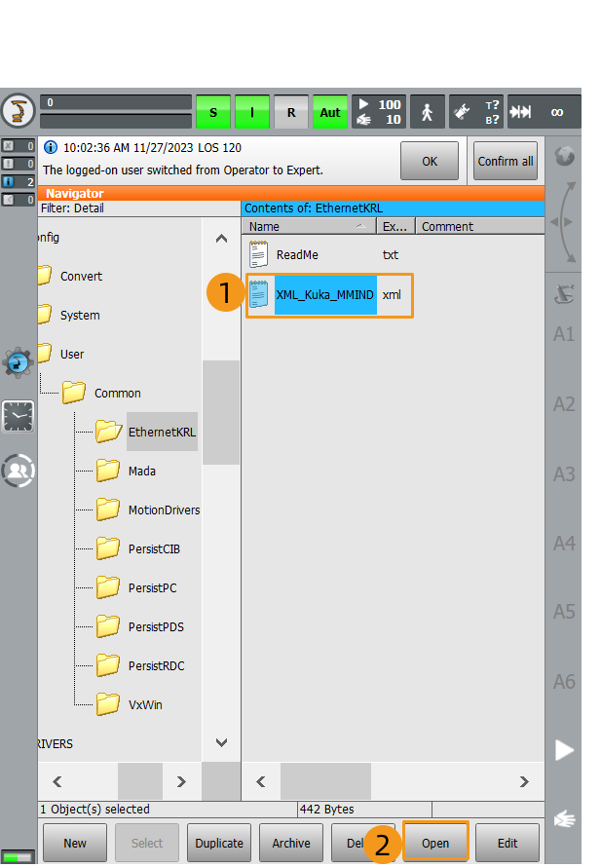Viewport: 601px width, 868px height.
Task: Click the tree vertical scrollbar thumb
Action: click(x=221, y=412)
